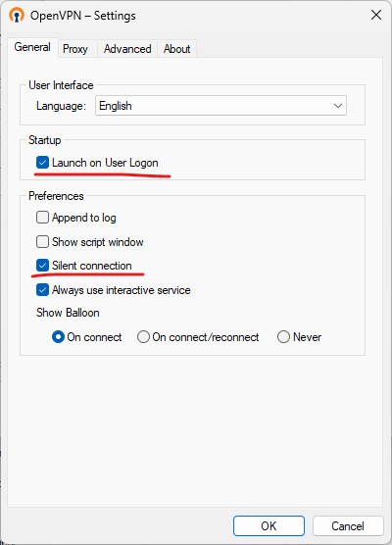The height and width of the screenshot is (545, 392).
Task: Toggle Always use interactive service
Action: [x=42, y=290]
